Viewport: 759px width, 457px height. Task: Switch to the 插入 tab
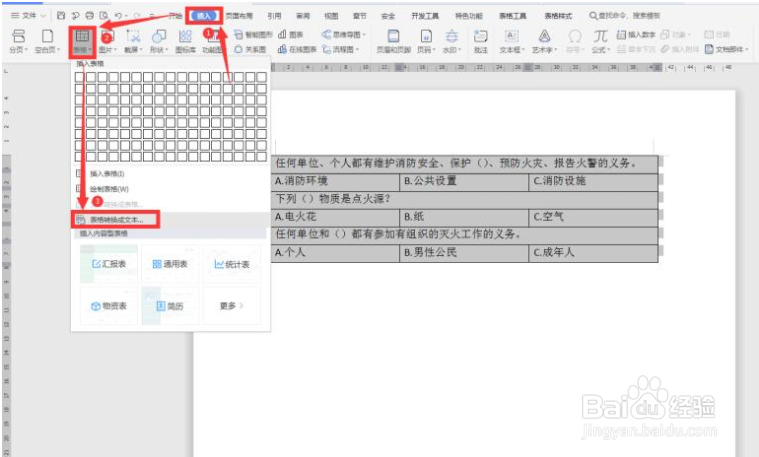204,15
